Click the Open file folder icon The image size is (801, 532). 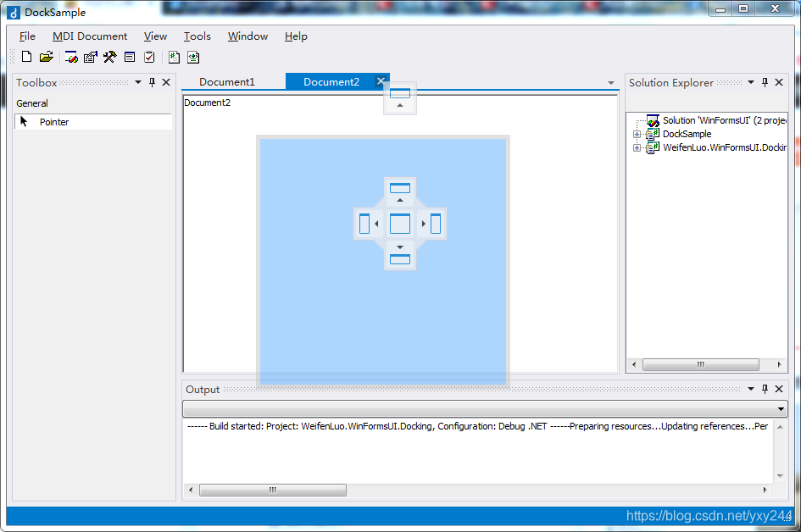pyautogui.click(x=46, y=57)
